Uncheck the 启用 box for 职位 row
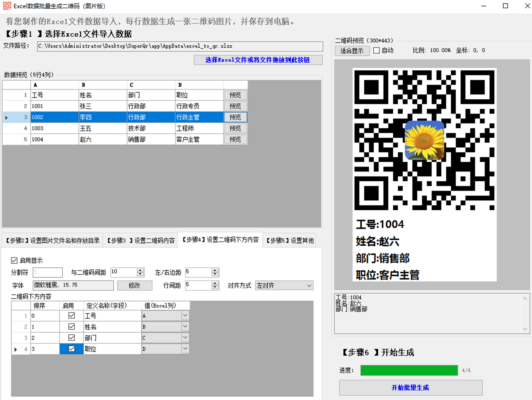 click(71, 349)
